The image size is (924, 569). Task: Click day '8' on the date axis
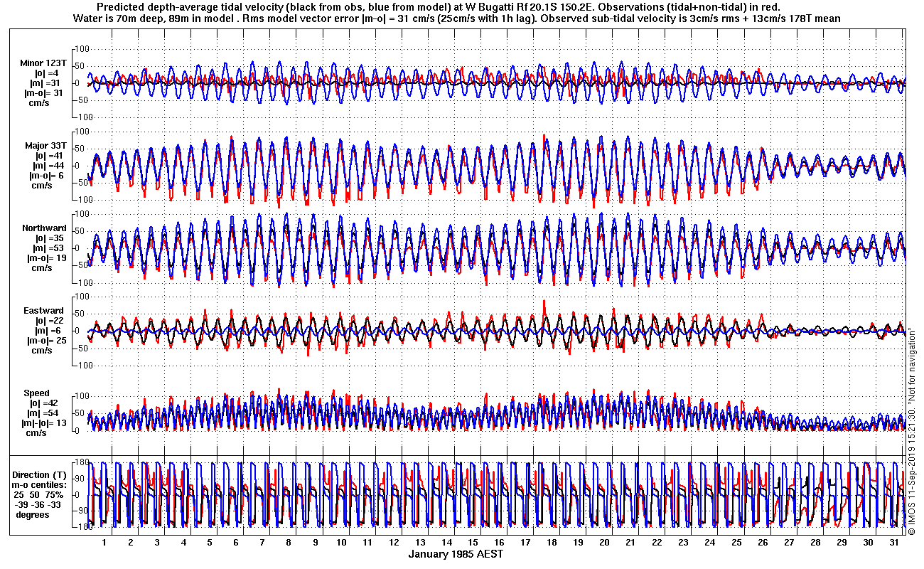(289, 542)
